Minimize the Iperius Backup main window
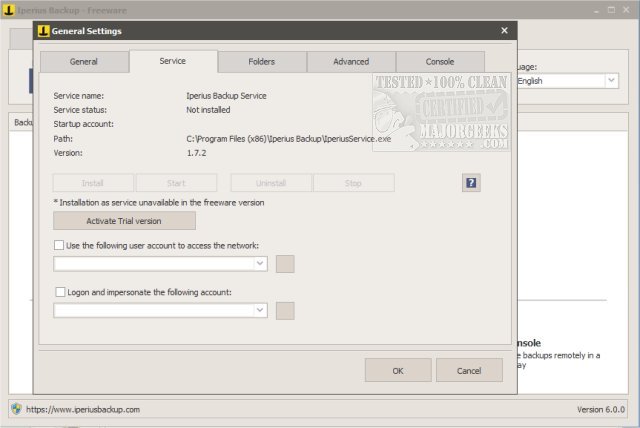 pos(596,10)
